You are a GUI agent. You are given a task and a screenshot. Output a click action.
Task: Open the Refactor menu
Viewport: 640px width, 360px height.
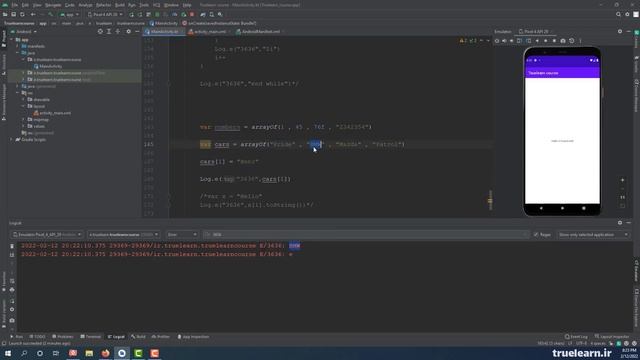[103, 5]
